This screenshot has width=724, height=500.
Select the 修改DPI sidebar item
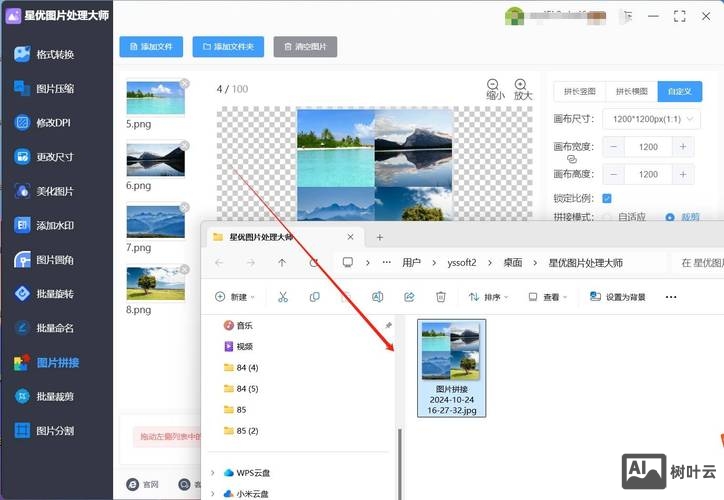pos(42,123)
